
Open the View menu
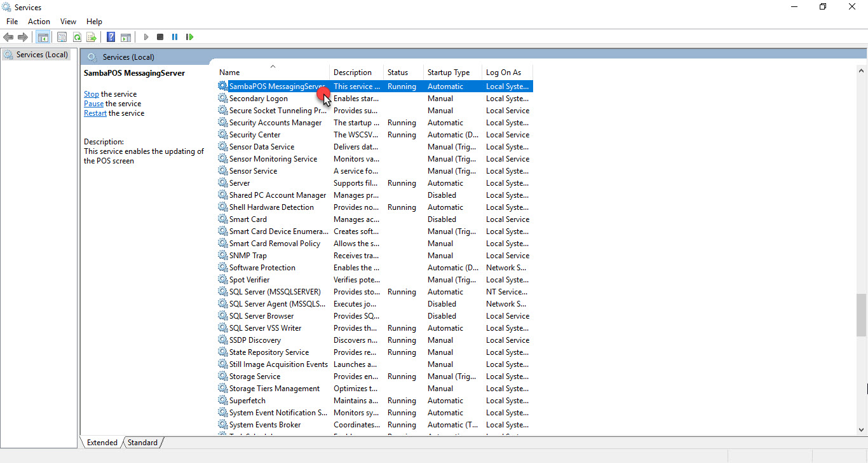[x=68, y=22]
